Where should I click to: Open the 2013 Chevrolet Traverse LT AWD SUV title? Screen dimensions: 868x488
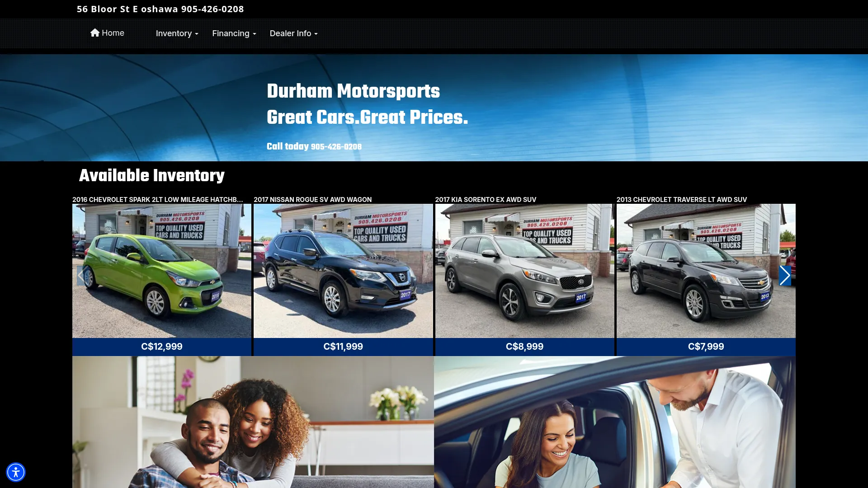(x=681, y=199)
